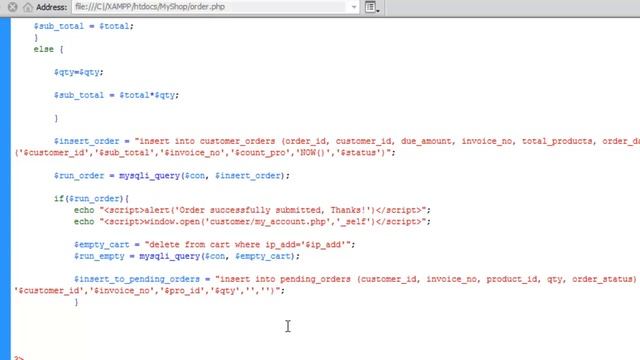
Task: Click the '$run_empty = mysqli_query' line
Action: [187, 256]
